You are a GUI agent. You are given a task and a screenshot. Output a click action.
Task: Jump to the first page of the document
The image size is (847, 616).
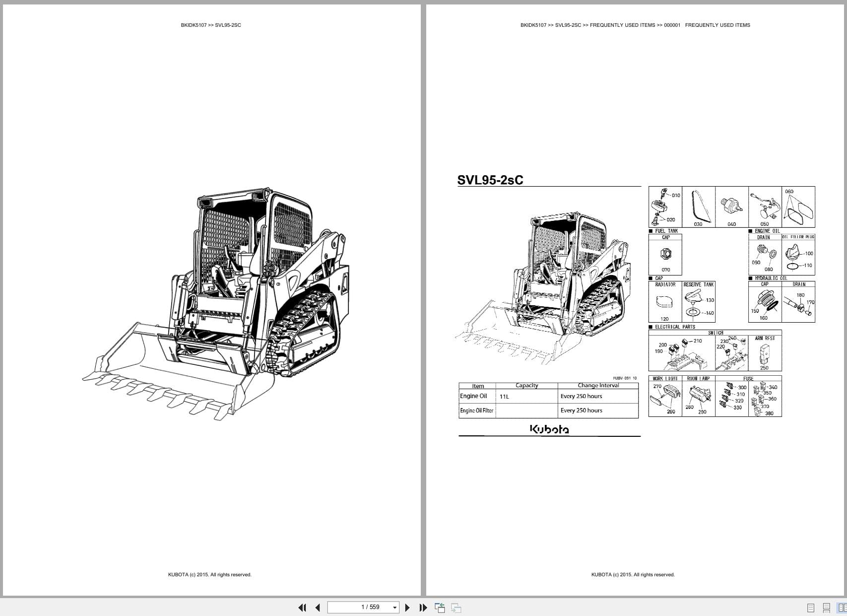tap(303, 607)
